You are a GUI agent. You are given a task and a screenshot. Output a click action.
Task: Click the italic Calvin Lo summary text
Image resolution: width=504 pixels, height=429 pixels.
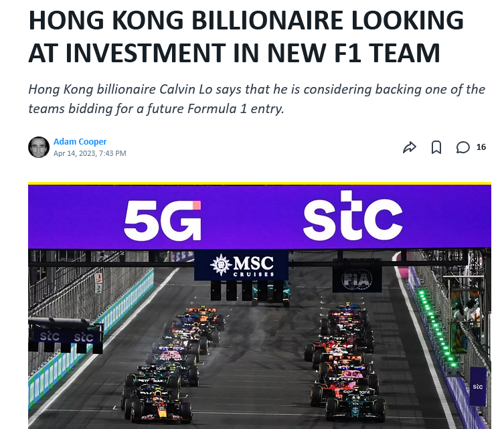click(x=256, y=99)
